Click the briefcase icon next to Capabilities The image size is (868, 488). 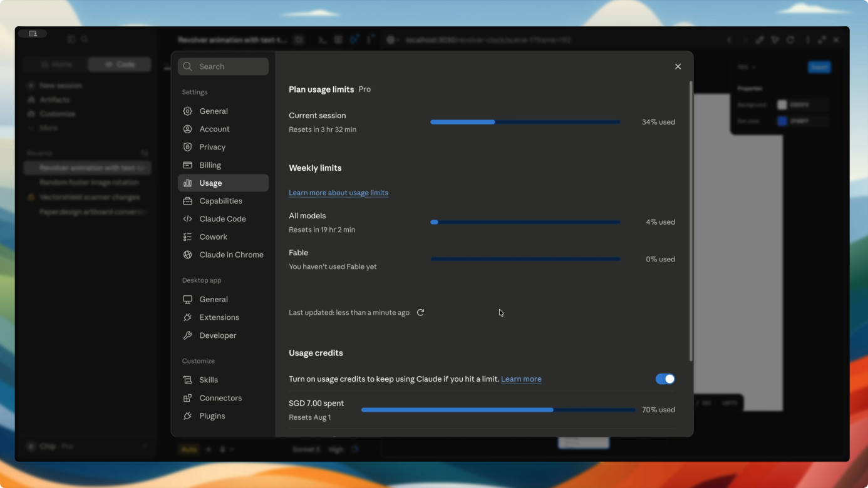pyautogui.click(x=187, y=201)
